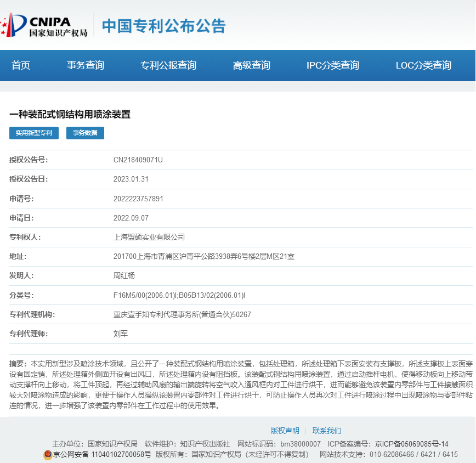The image size is (476, 463).
Task: Click the 分类号 value starting with F16M5/00
Action: pos(179,295)
